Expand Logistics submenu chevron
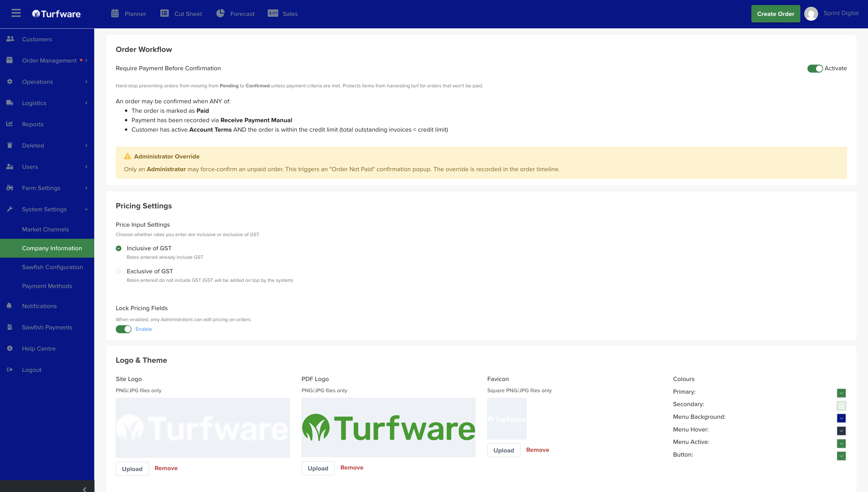Viewport: 868px width, 492px height. [86, 103]
